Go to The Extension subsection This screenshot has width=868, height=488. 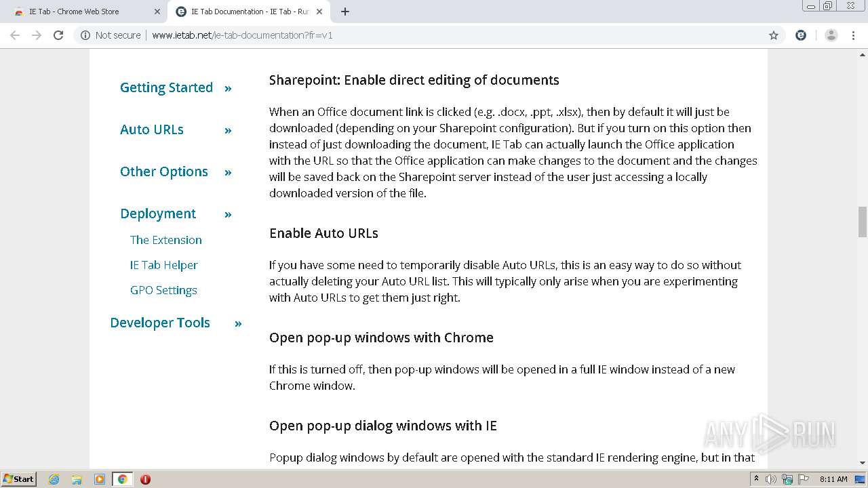click(x=166, y=240)
